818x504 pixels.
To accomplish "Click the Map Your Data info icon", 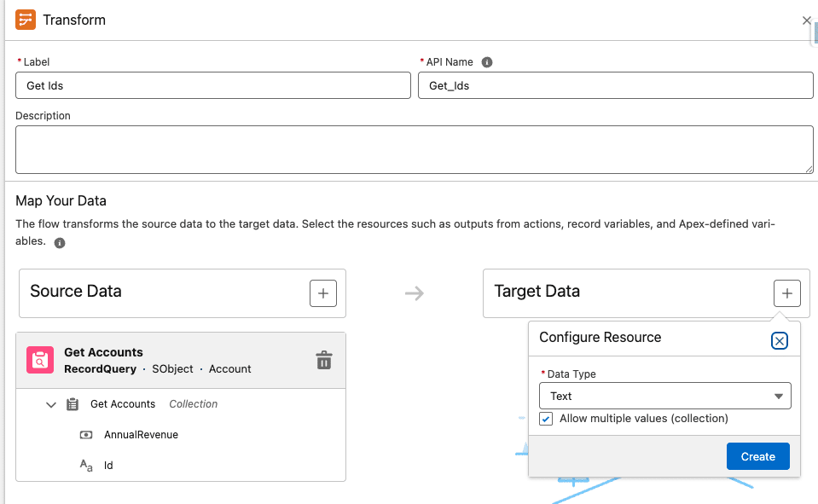I will (x=60, y=242).
